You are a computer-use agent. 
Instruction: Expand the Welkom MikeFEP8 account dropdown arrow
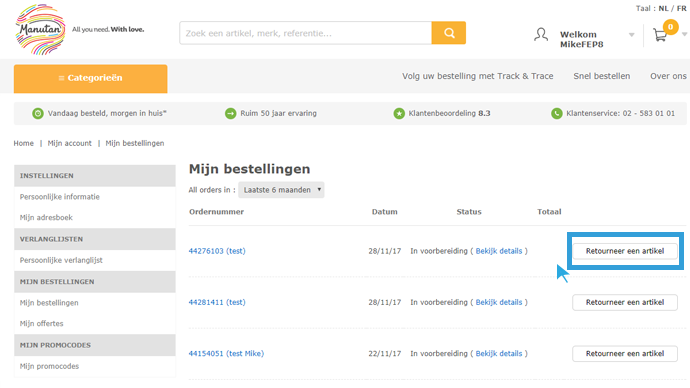click(631, 35)
